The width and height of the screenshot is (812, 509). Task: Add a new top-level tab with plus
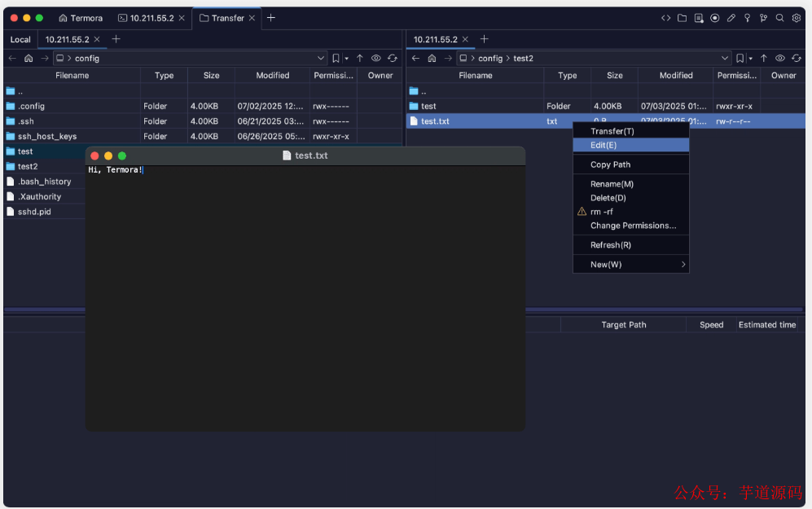tap(271, 18)
